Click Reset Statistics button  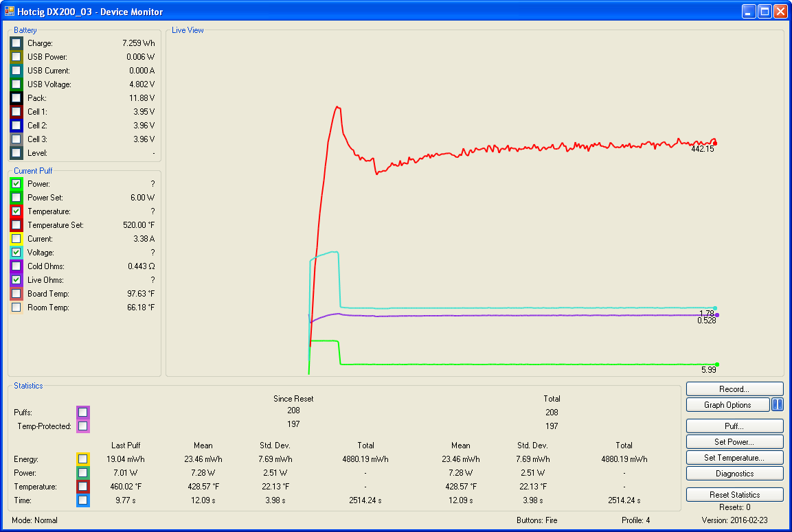point(734,495)
